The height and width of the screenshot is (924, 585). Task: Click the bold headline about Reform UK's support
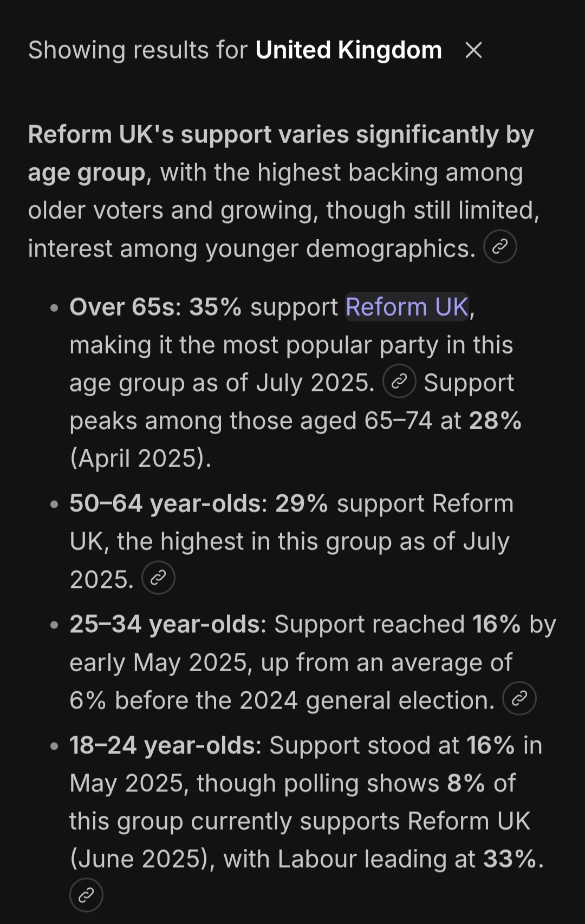[281, 135]
